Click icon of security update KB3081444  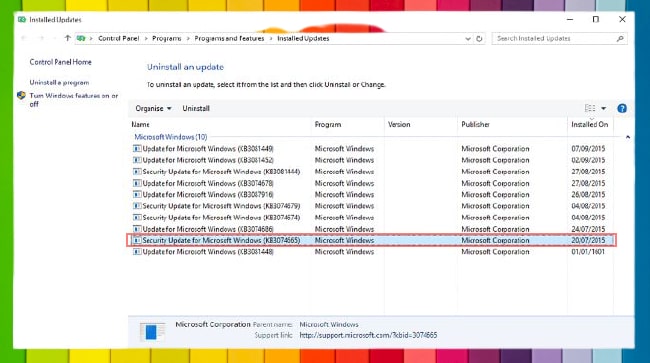point(137,172)
